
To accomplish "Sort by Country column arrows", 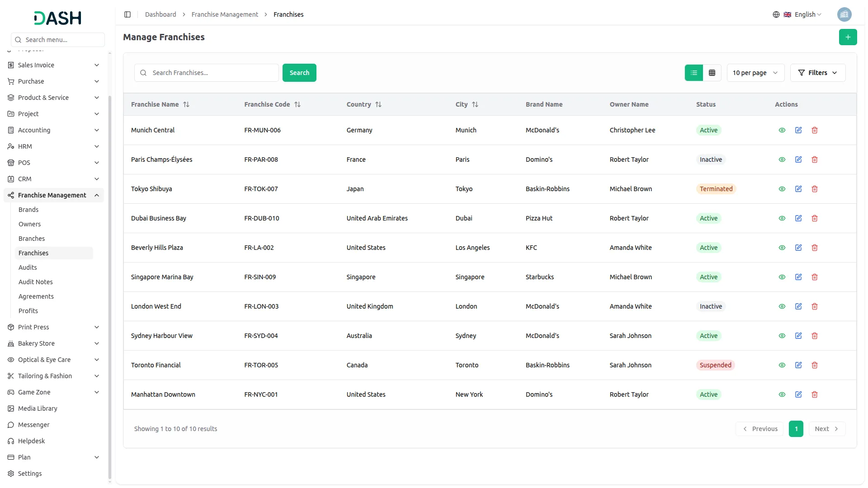I will click(378, 104).
